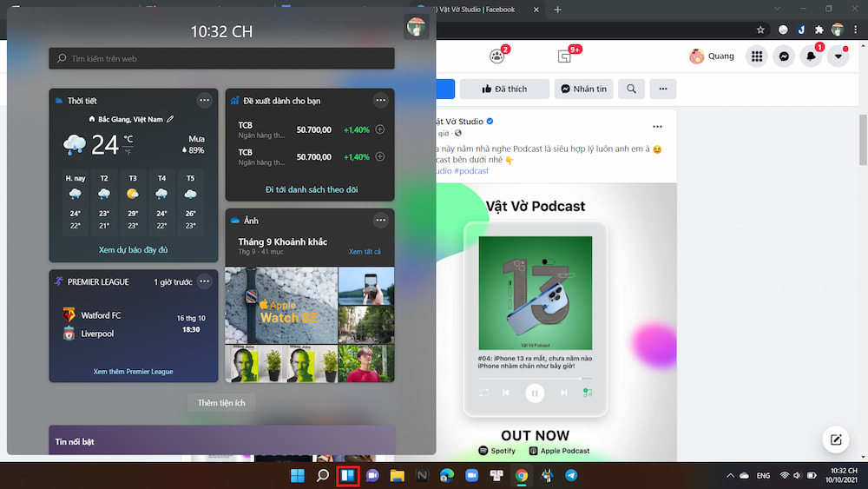
Task: Open Premier League widget options menu
Action: click(204, 281)
